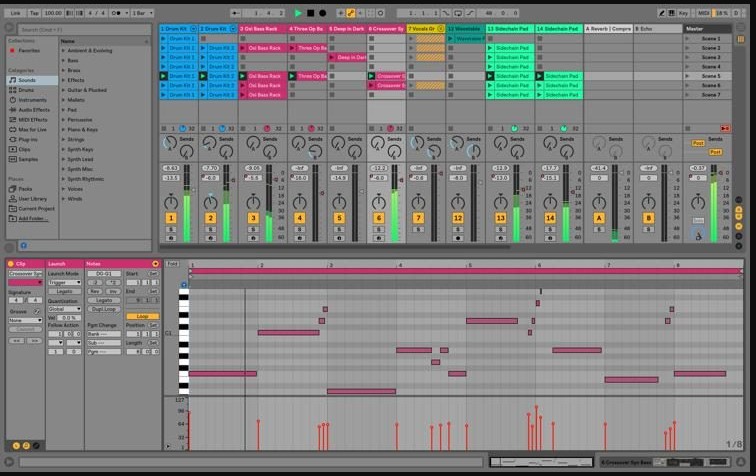Launch the Scene 5 clip on Master
This screenshot has width=756, height=476.
[x=710, y=75]
